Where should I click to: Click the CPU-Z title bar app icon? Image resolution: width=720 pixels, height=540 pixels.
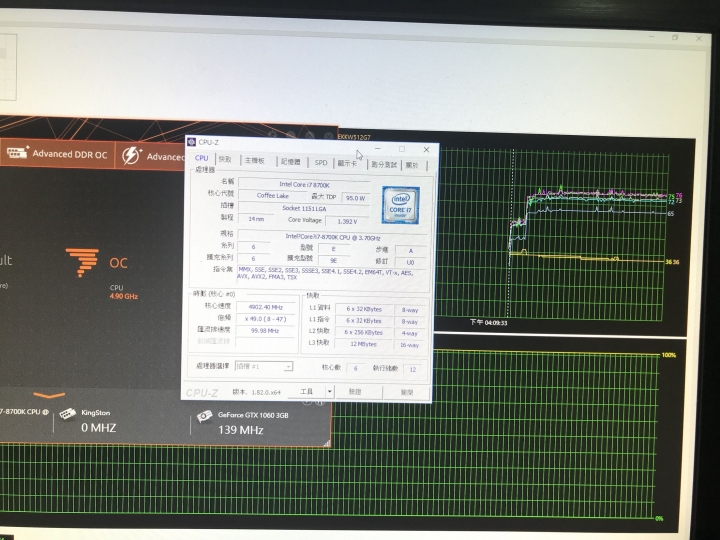191,142
